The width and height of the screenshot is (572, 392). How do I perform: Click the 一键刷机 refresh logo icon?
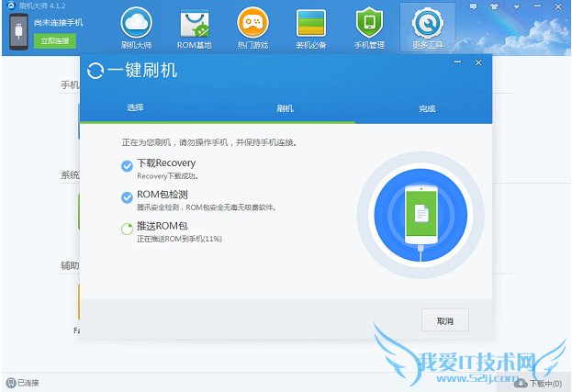coord(95,71)
